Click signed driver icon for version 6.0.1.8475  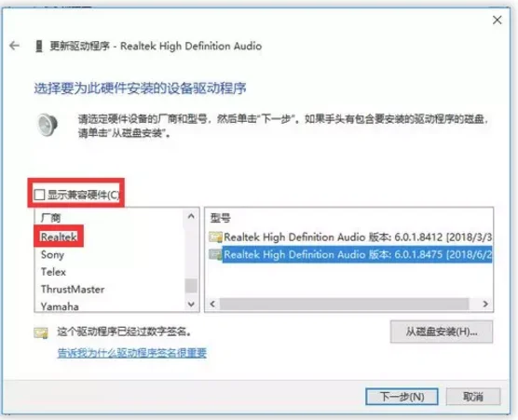216,254
